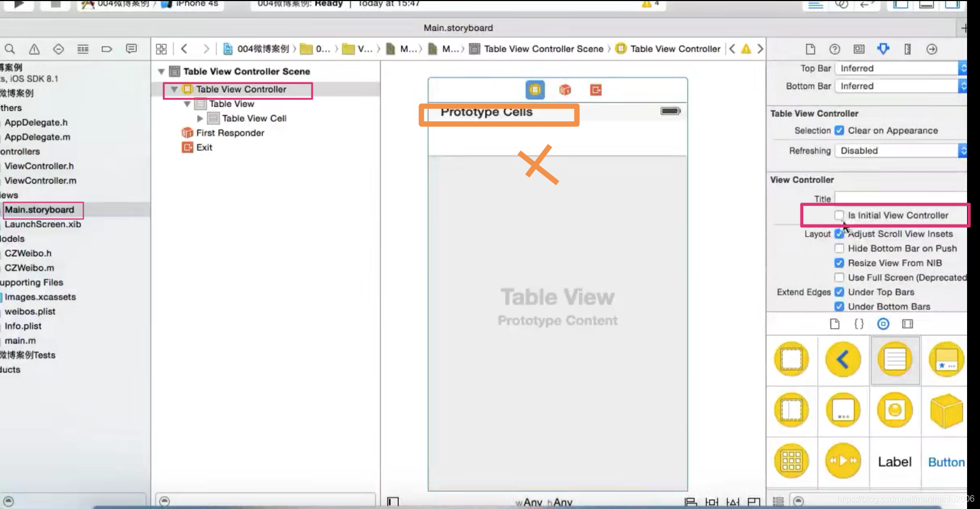The width and height of the screenshot is (980, 509).
Task: Open the debug navigator icon
Action: [x=82, y=49]
